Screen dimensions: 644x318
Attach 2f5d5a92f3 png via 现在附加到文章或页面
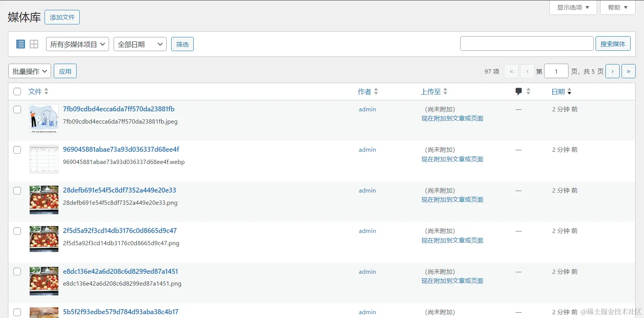[452, 241]
